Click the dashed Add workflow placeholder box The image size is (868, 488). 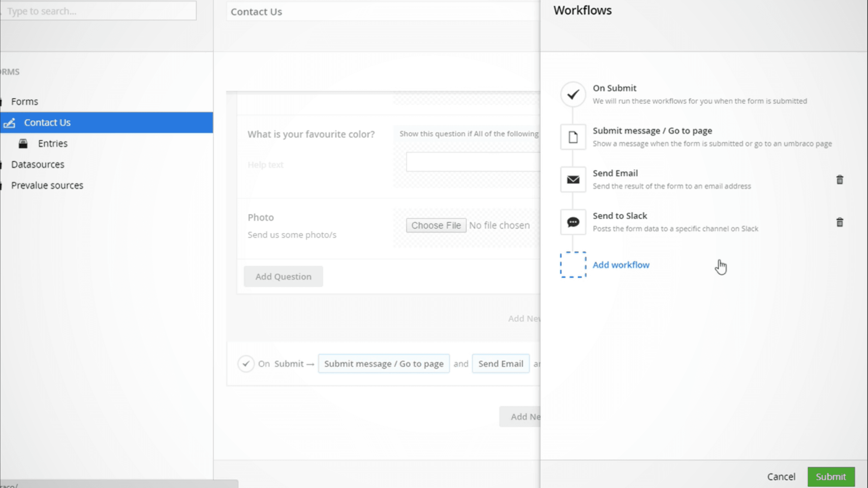point(573,265)
